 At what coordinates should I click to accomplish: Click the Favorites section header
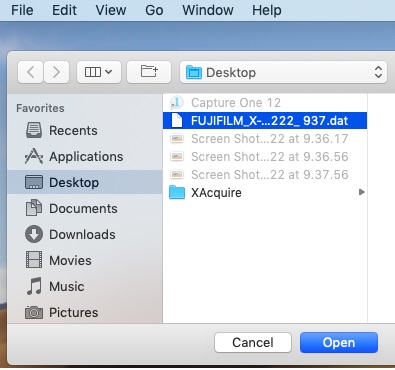click(x=40, y=108)
